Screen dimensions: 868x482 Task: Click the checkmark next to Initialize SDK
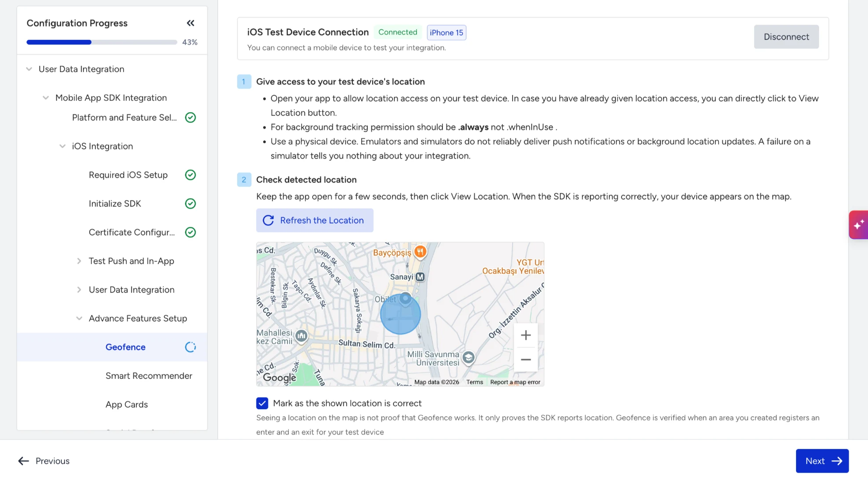190,203
